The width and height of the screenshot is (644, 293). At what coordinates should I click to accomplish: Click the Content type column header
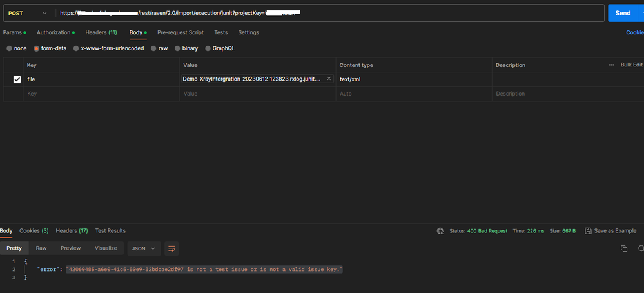point(356,65)
